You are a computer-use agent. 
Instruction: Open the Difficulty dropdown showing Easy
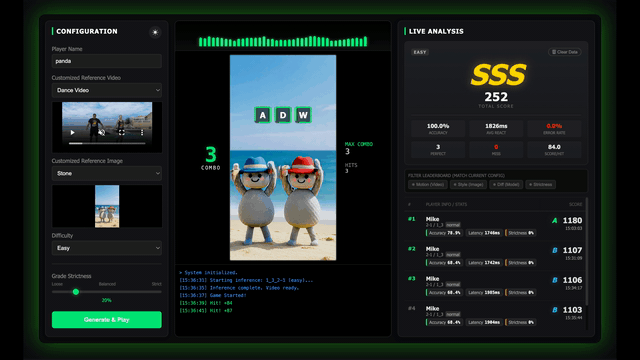tap(107, 248)
